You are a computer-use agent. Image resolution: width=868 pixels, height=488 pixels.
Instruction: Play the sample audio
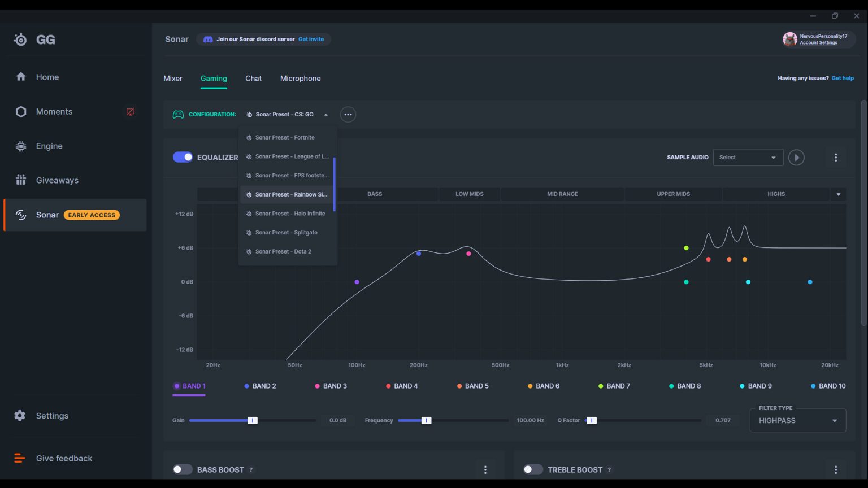796,158
